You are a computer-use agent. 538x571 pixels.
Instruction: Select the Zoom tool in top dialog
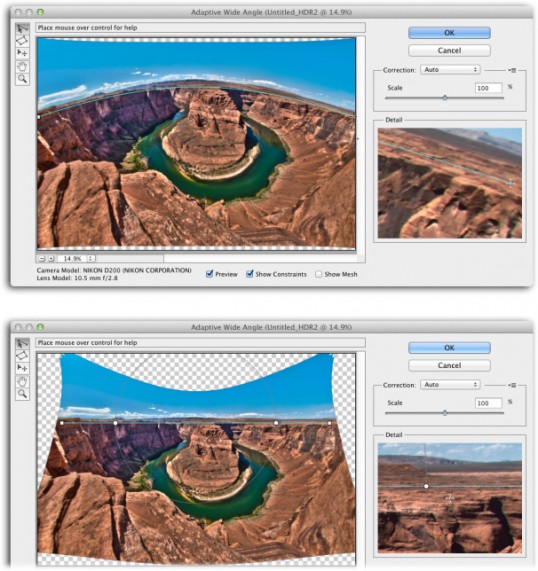[22, 78]
